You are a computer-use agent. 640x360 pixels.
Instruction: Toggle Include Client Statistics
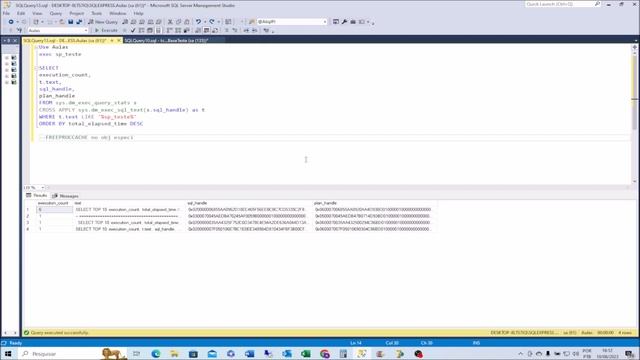coord(187,31)
